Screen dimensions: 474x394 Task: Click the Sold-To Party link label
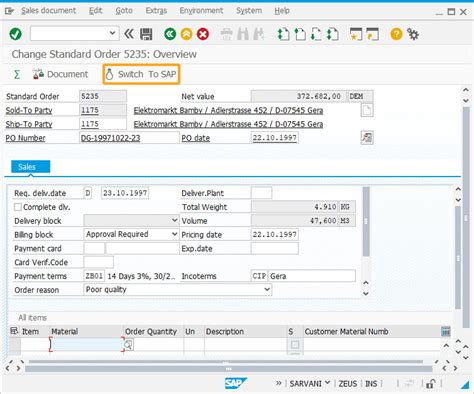(x=29, y=110)
